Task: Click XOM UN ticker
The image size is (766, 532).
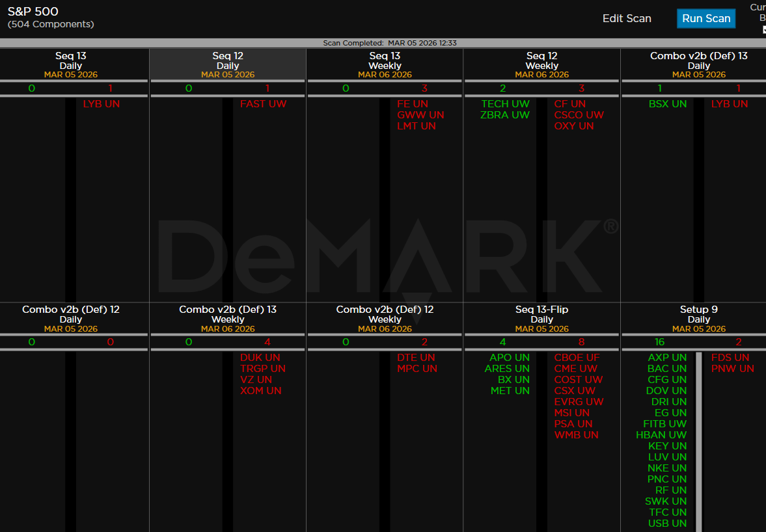Action: tap(260, 391)
